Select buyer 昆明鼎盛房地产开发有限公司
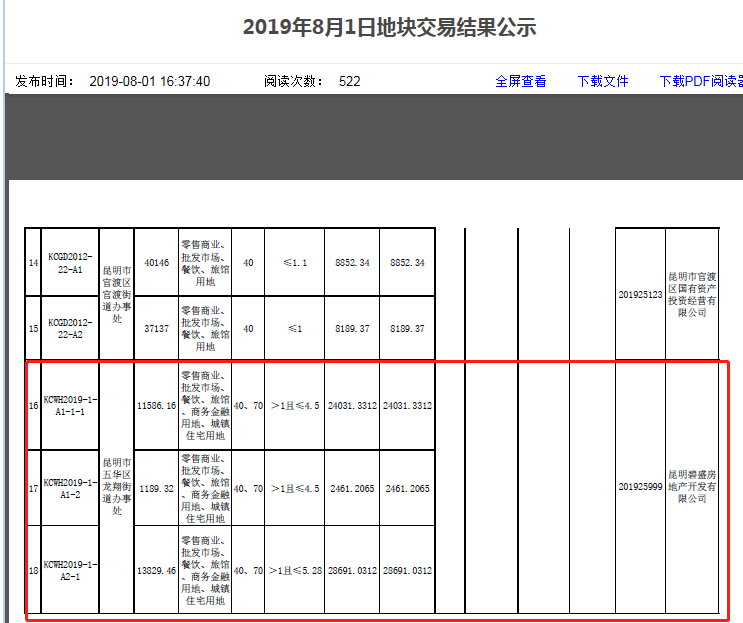This screenshot has width=743, height=623. [692, 487]
